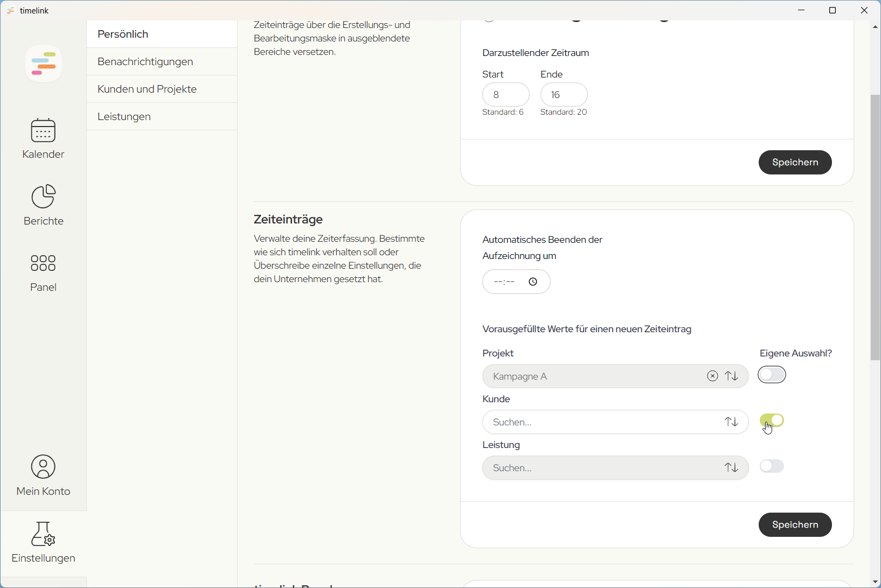Image resolution: width=881 pixels, height=588 pixels.
Task: Click the Kunde search field
Action: click(x=615, y=422)
